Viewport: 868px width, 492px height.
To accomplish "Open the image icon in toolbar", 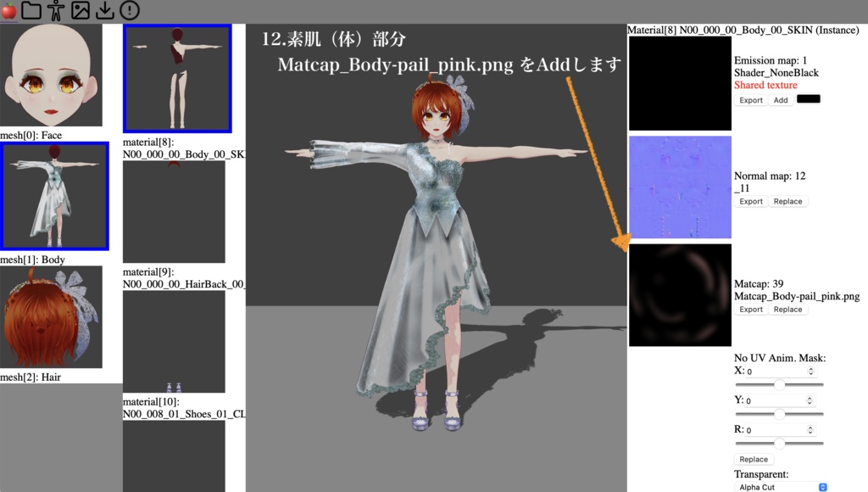I will 81,10.
